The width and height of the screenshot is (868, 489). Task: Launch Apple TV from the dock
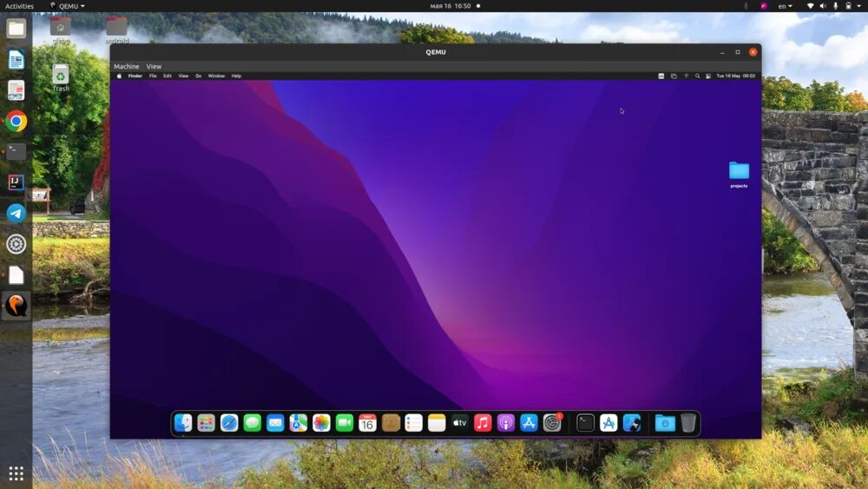click(459, 423)
